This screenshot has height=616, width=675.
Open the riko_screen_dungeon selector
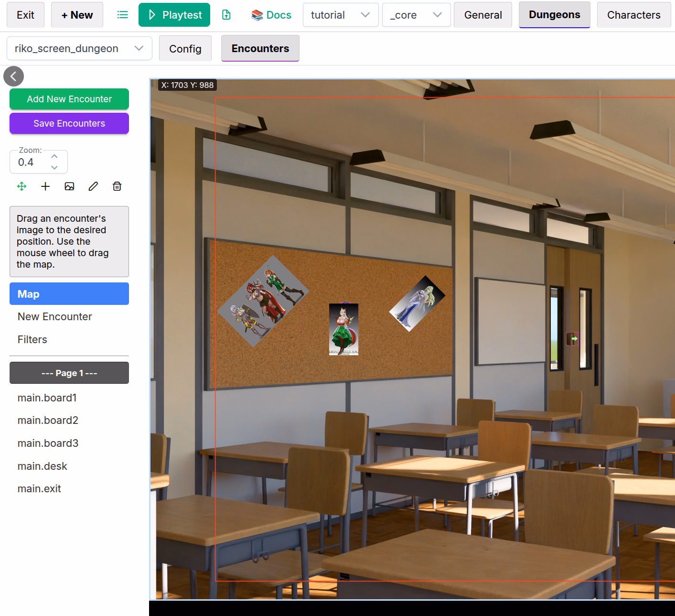(x=79, y=49)
